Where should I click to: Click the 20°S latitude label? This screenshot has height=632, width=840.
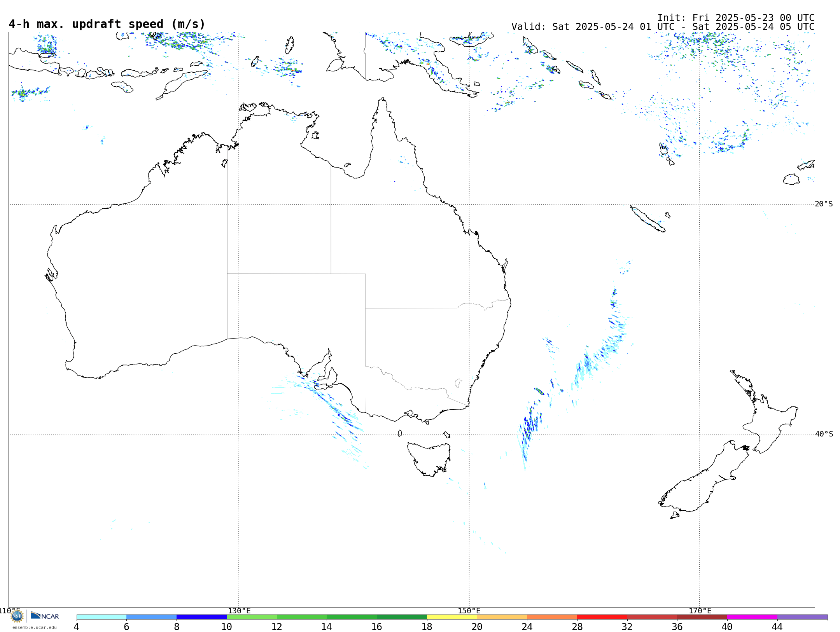click(x=824, y=204)
